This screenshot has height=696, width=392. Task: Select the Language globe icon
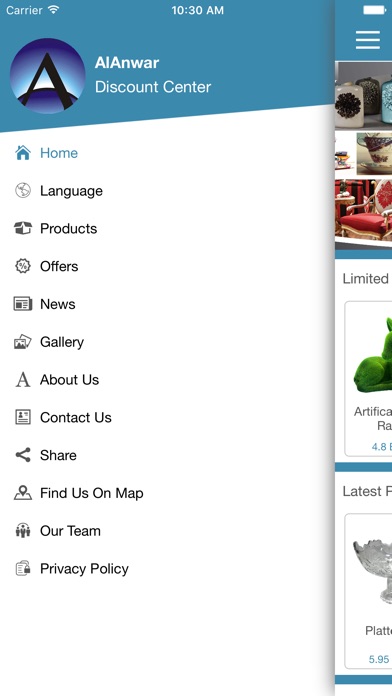click(x=23, y=190)
